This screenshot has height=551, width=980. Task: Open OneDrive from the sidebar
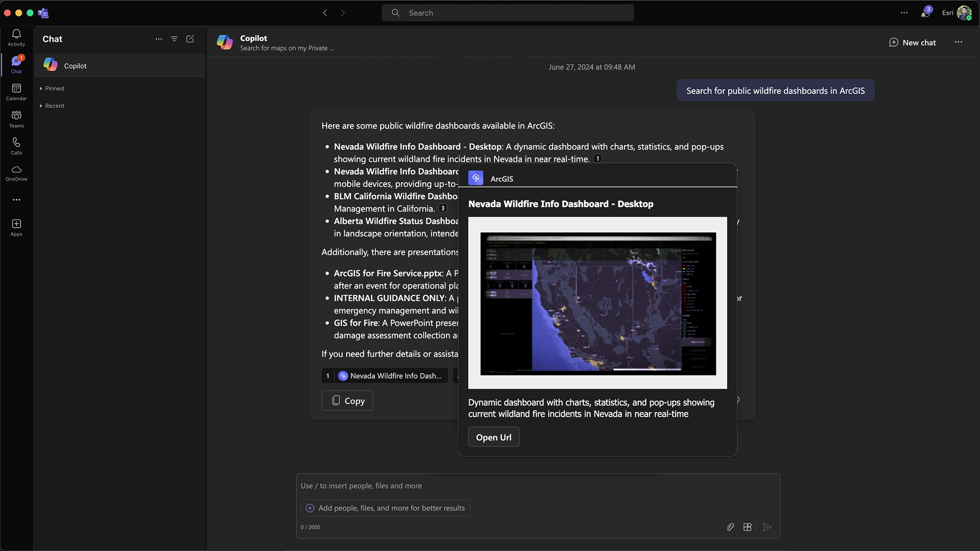(x=16, y=173)
